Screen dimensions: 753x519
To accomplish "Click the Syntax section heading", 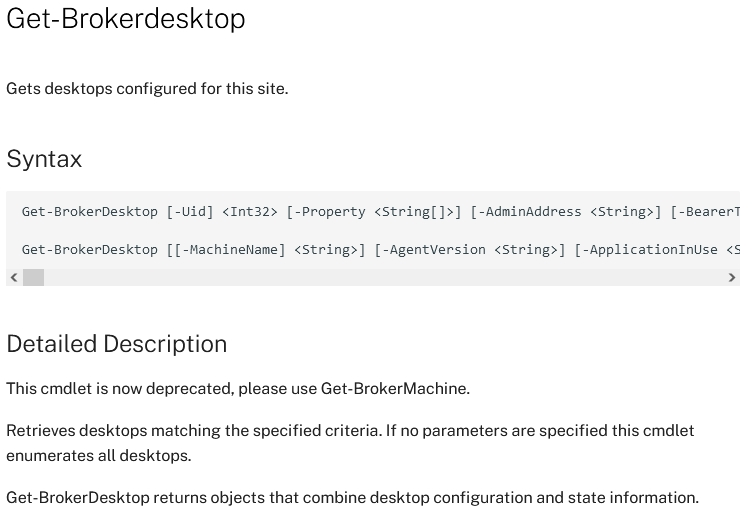I will [44, 158].
